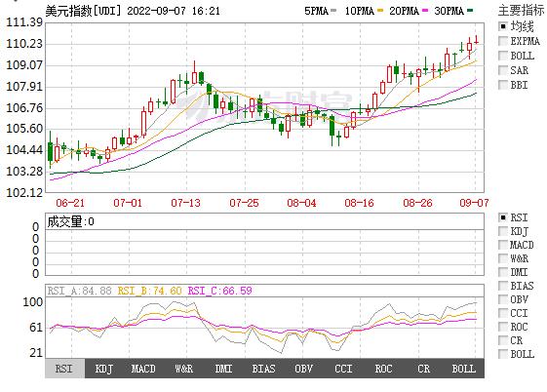Image resolution: width=547 pixels, height=392 pixels.
Task: Open the ROC tab in the bottom bar
Action: pos(383,369)
